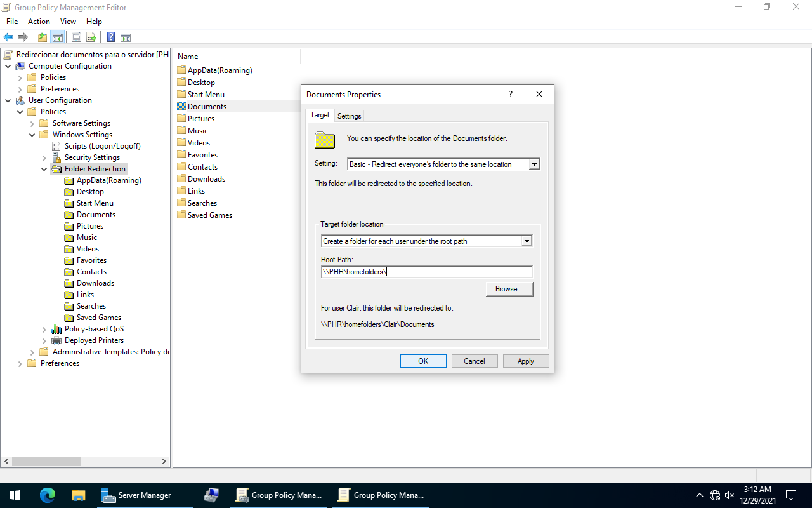This screenshot has height=508, width=812.
Task: Select Downloads in the folder list
Action: (x=206, y=179)
